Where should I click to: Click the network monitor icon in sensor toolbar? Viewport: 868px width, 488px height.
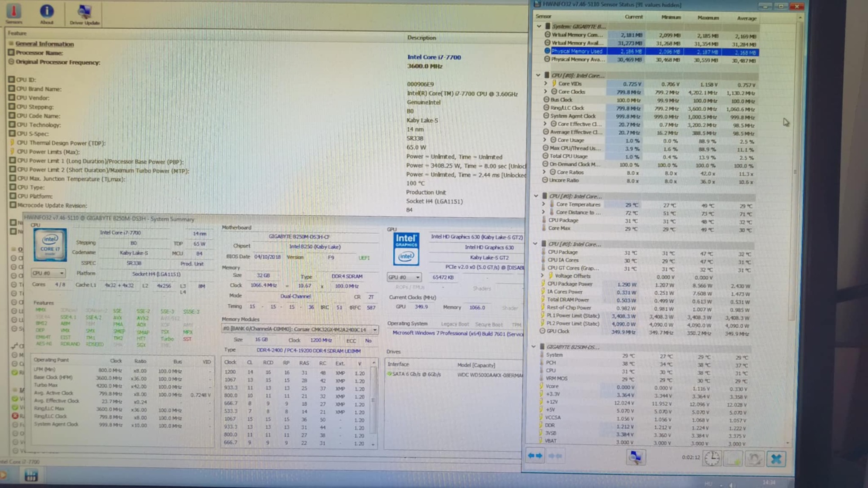tap(635, 457)
